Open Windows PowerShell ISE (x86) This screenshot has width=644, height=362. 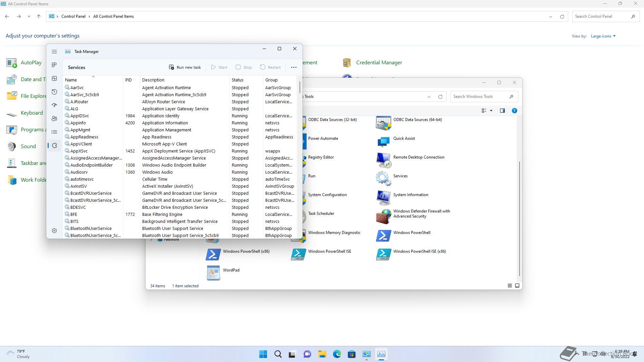click(411, 254)
